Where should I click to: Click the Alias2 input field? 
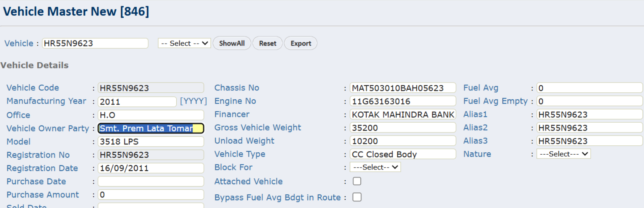(589, 128)
